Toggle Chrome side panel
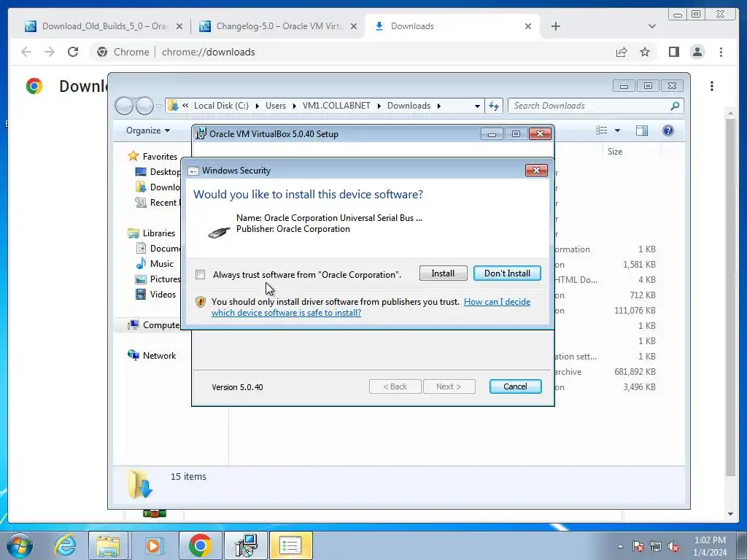 pyautogui.click(x=673, y=52)
